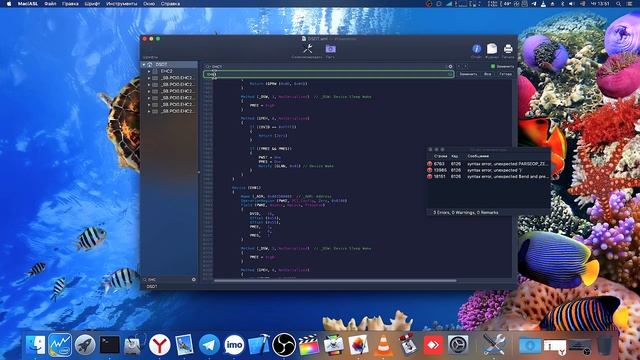Open Intel Power Gadget in Dock
The image size is (640, 360).
(60, 345)
